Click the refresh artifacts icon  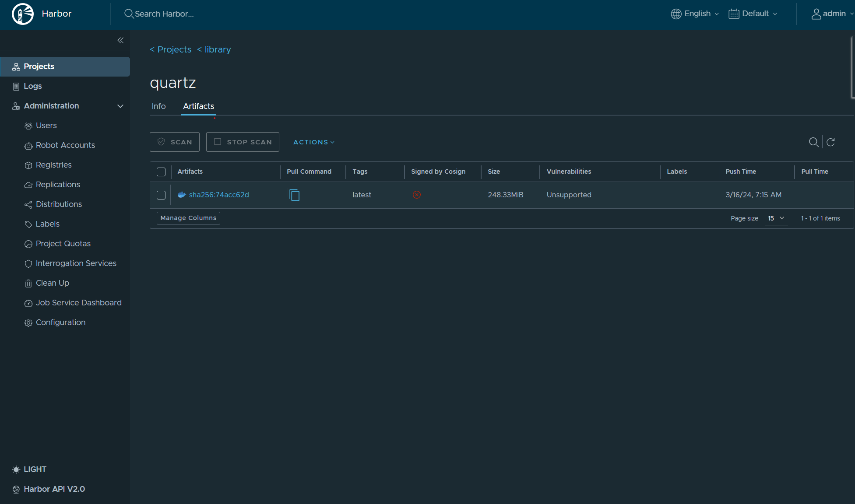tap(830, 142)
